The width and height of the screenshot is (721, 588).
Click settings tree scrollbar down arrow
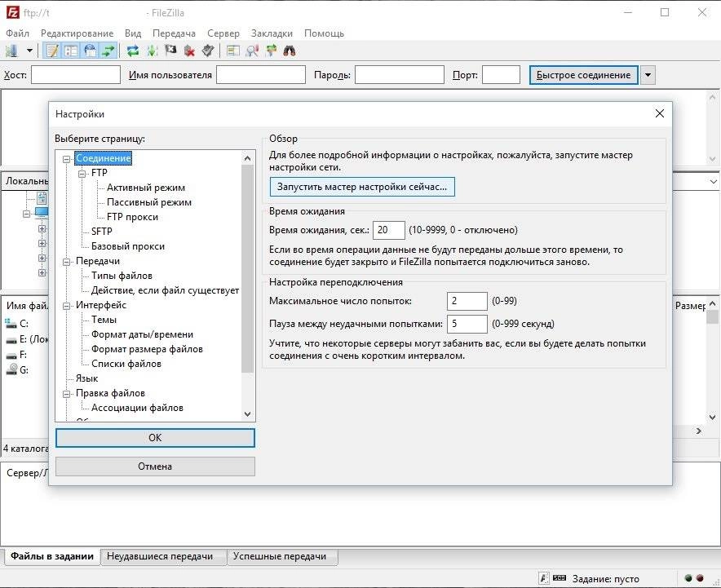(247, 414)
